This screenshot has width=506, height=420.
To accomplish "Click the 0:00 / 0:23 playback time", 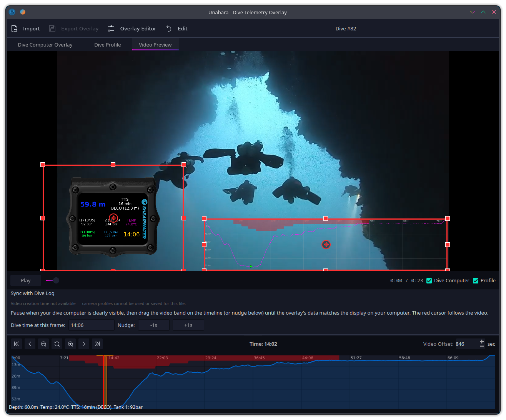I will click(x=406, y=281).
